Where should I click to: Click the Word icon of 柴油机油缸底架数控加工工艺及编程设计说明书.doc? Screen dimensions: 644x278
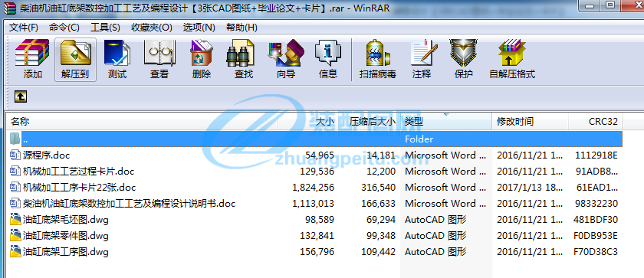15,204
